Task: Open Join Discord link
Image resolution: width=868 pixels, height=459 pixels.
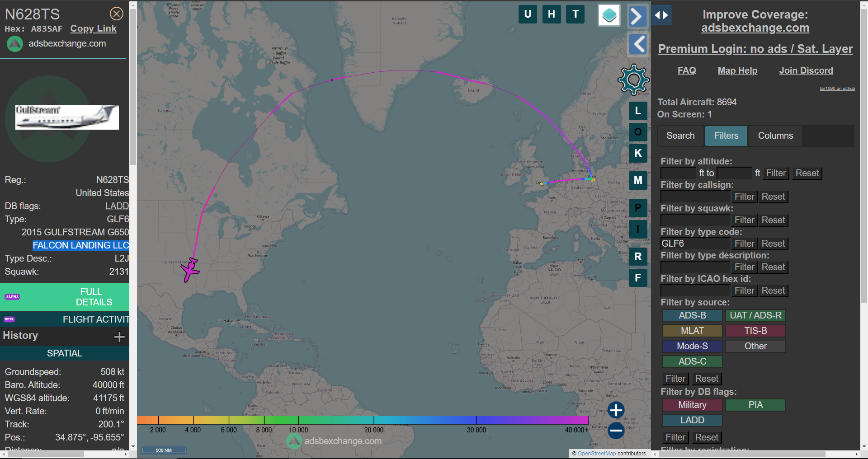Action: pos(806,70)
